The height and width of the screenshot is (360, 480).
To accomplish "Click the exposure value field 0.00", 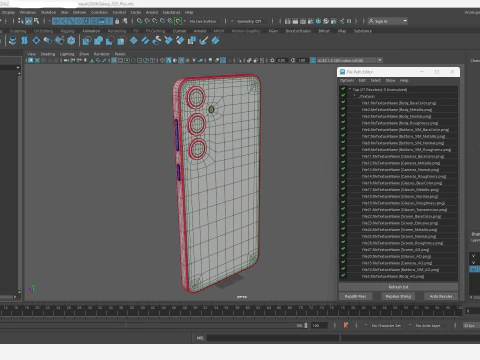I will click(x=282, y=60).
